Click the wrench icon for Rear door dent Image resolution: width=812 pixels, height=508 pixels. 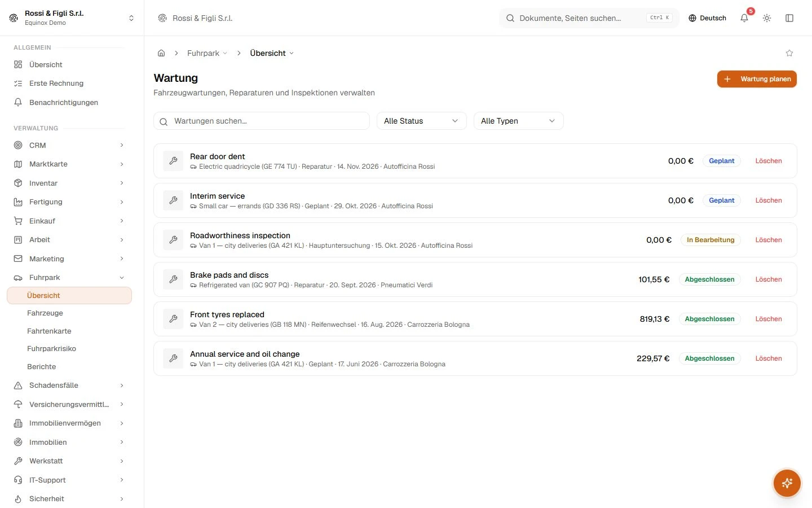coord(173,161)
